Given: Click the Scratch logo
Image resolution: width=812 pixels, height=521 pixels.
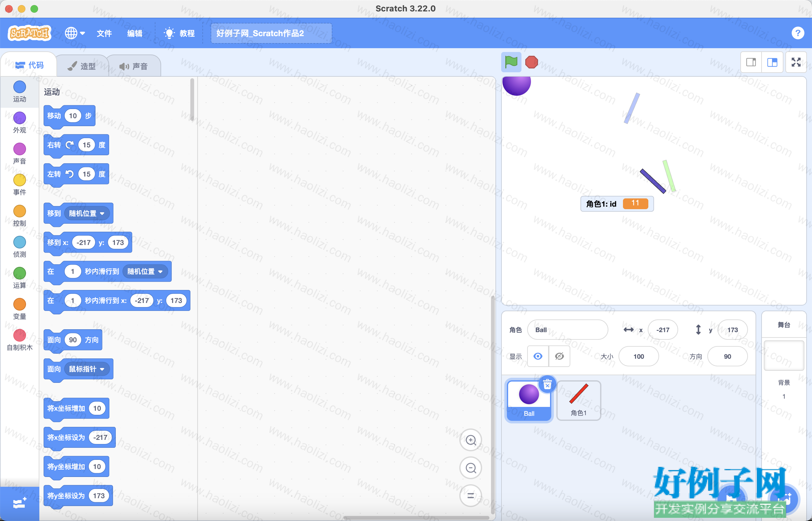Looking at the screenshot, I should click(x=29, y=33).
